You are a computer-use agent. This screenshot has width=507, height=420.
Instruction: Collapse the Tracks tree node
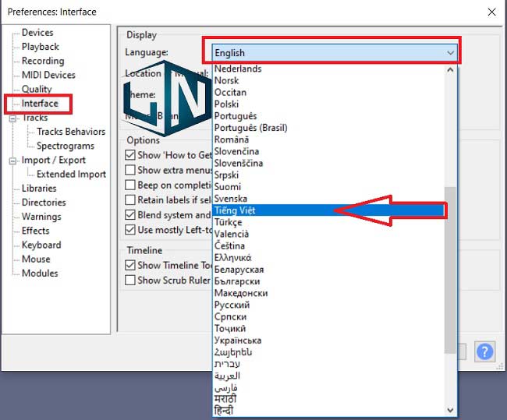coord(13,118)
